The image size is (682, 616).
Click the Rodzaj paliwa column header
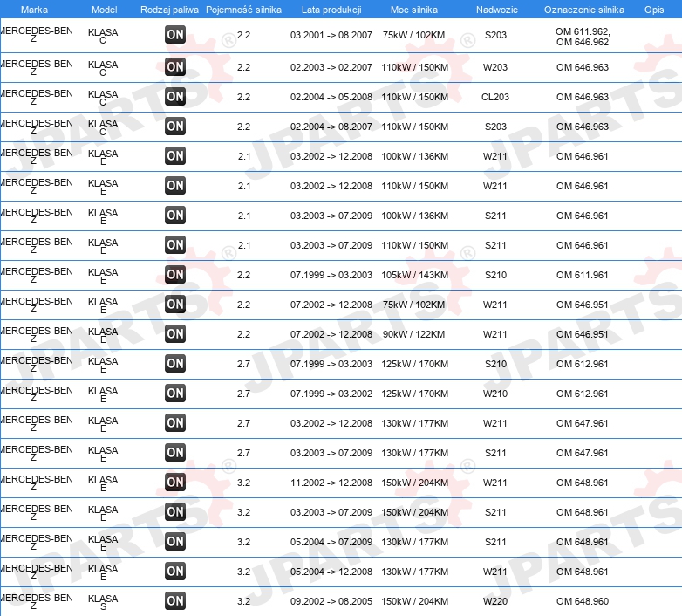point(169,10)
